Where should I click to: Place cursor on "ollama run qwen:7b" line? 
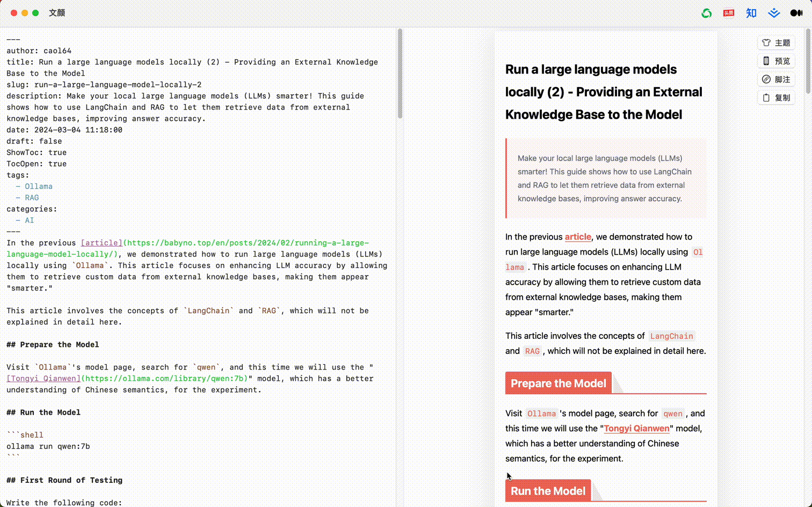point(48,446)
